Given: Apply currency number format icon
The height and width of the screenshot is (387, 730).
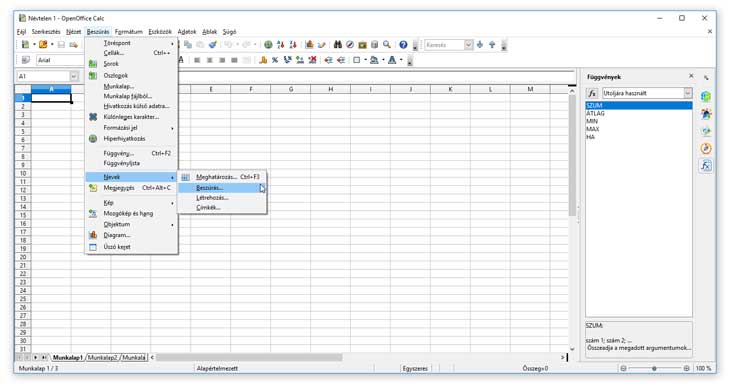Looking at the screenshot, I should pos(263,60).
